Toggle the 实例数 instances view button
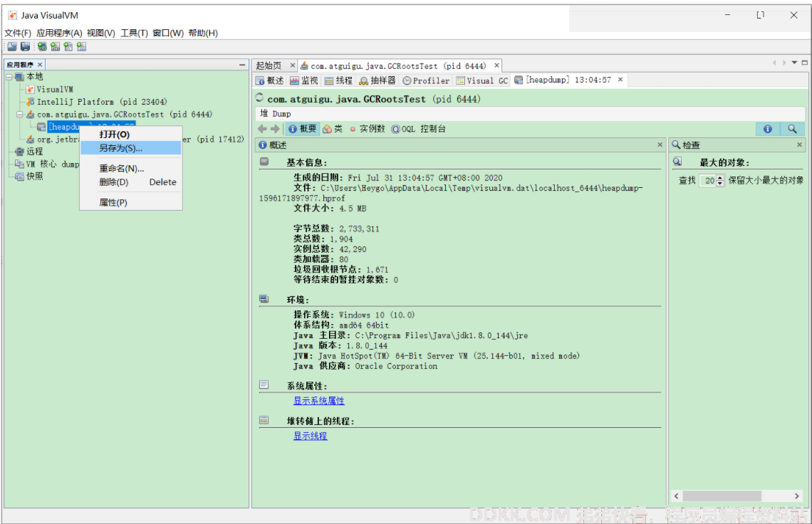This screenshot has height=524, width=812. [x=367, y=129]
